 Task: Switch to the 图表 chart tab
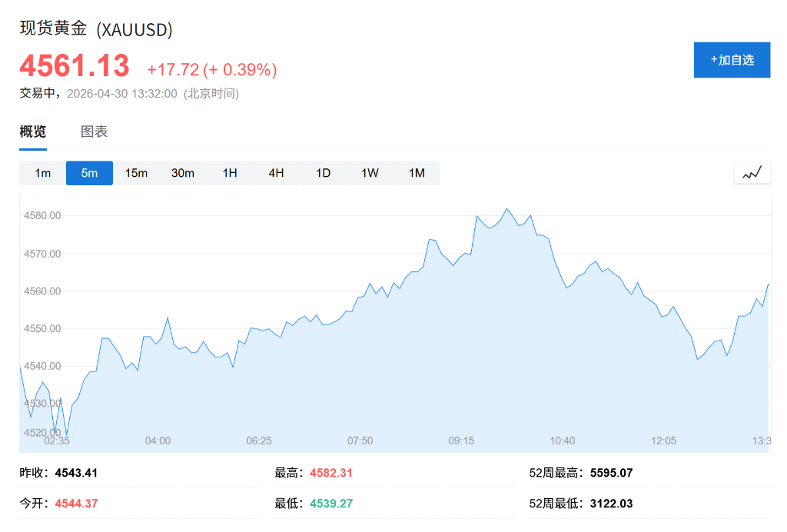pyautogui.click(x=95, y=131)
